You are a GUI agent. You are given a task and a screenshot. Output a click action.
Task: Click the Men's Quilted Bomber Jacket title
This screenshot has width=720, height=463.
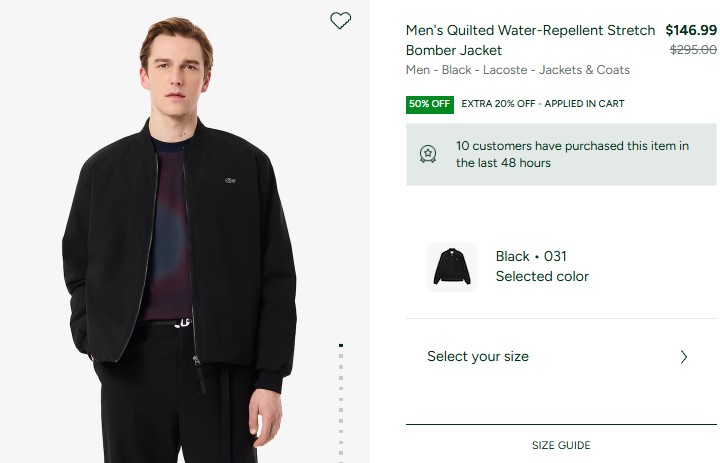[530, 40]
